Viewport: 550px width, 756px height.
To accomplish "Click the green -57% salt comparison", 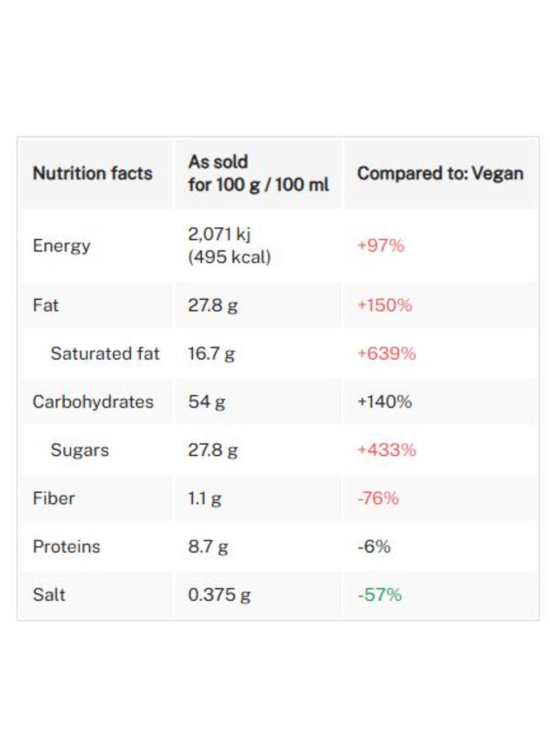I will (x=379, y=594).
